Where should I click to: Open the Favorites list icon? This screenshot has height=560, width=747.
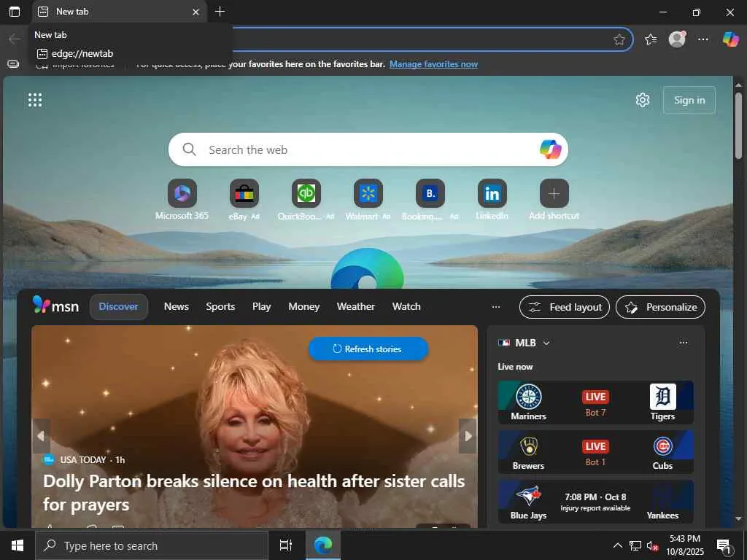coord(650,39)
